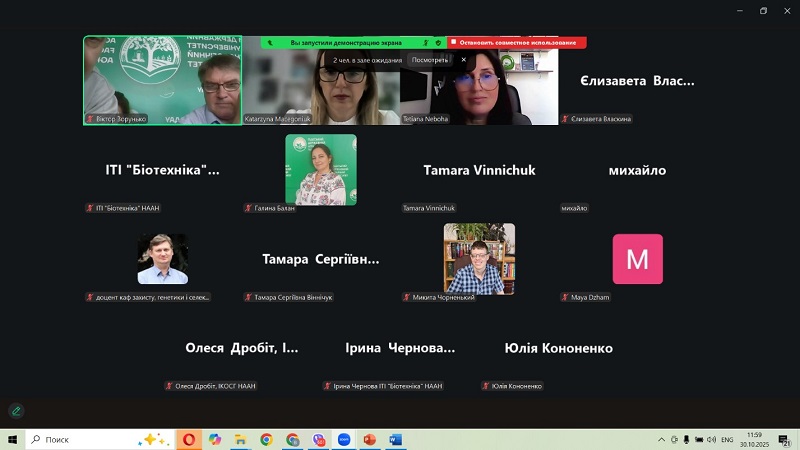Click the green screen-sharing status bar
This screenshot has width=800, height=450.
[346, 43]
